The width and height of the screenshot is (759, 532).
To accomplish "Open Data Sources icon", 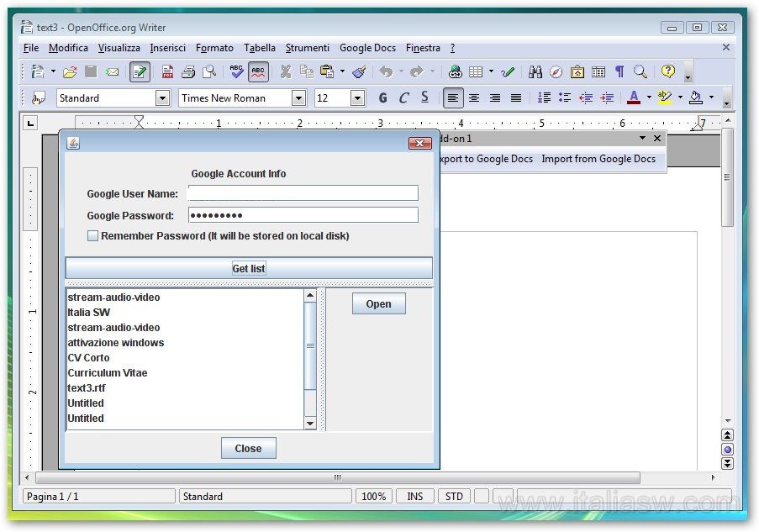I will (x=598, y=72).
